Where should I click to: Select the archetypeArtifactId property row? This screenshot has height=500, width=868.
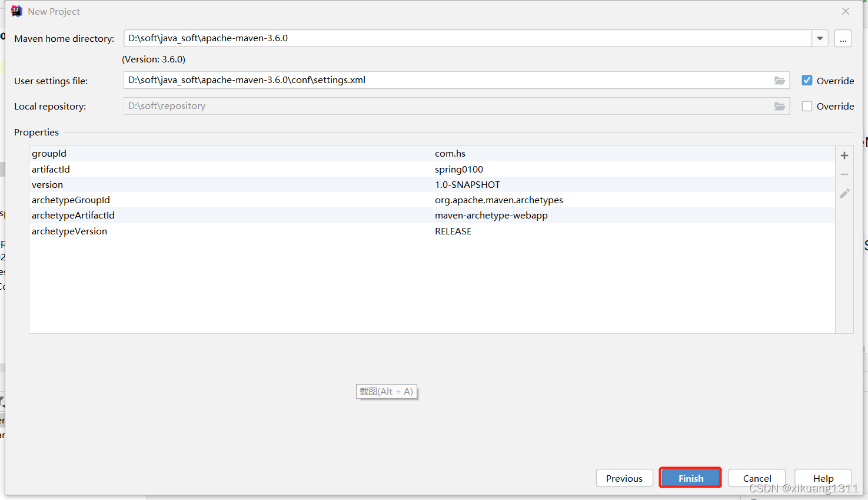432,216
